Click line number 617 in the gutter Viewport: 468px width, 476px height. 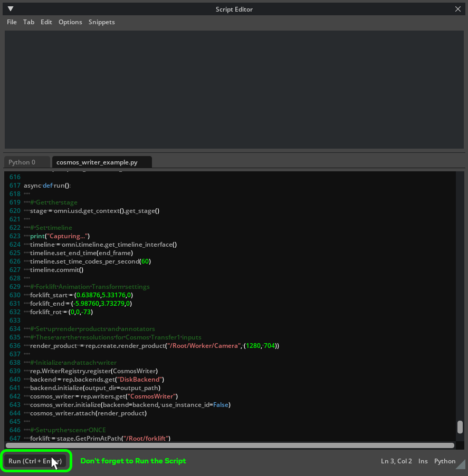(14, 186)
